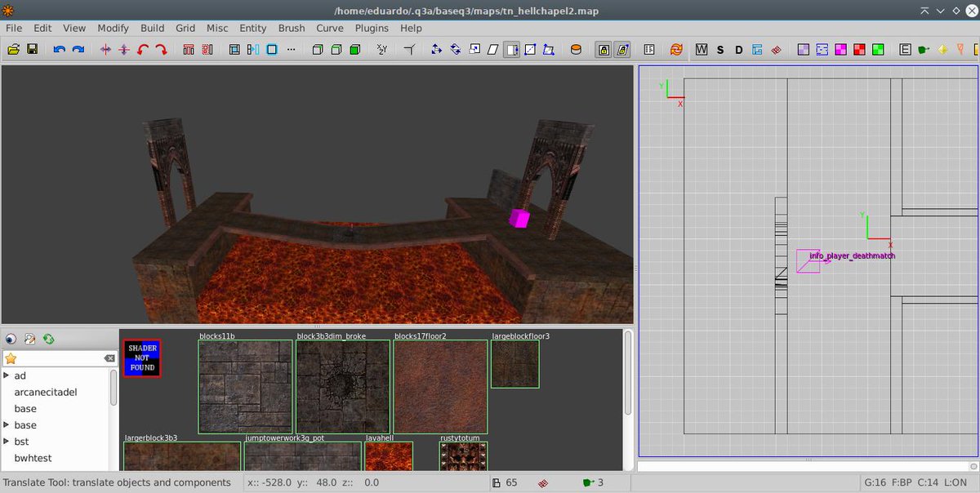Pick the blocks11b texture

(245, 387)
